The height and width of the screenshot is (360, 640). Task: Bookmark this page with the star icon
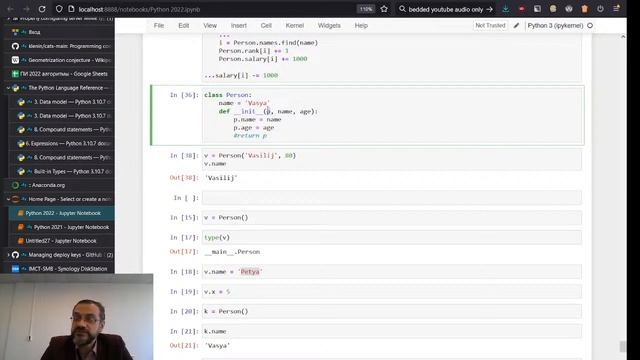pos(384,9)
